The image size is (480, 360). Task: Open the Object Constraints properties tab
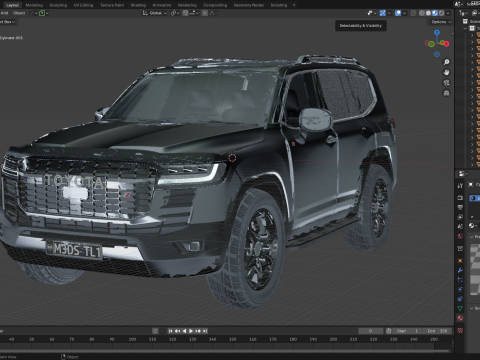point(460,299)
